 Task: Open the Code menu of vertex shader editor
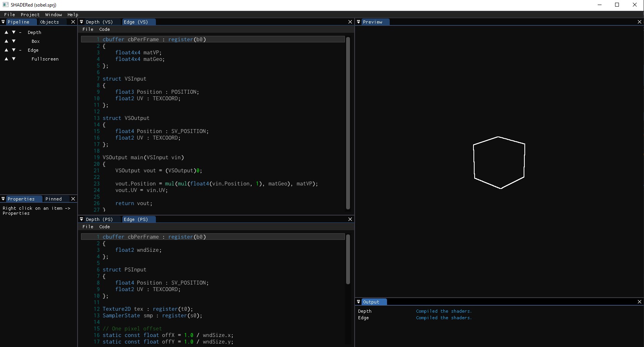105,29
